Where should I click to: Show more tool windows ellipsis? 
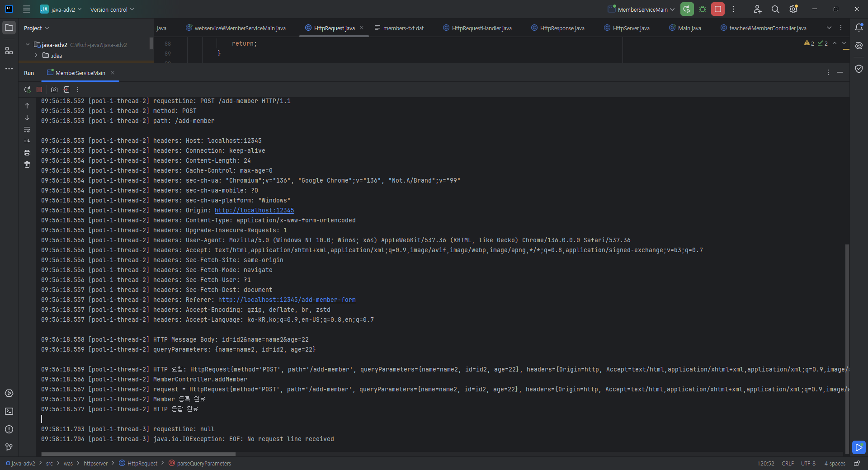(9, 69)
